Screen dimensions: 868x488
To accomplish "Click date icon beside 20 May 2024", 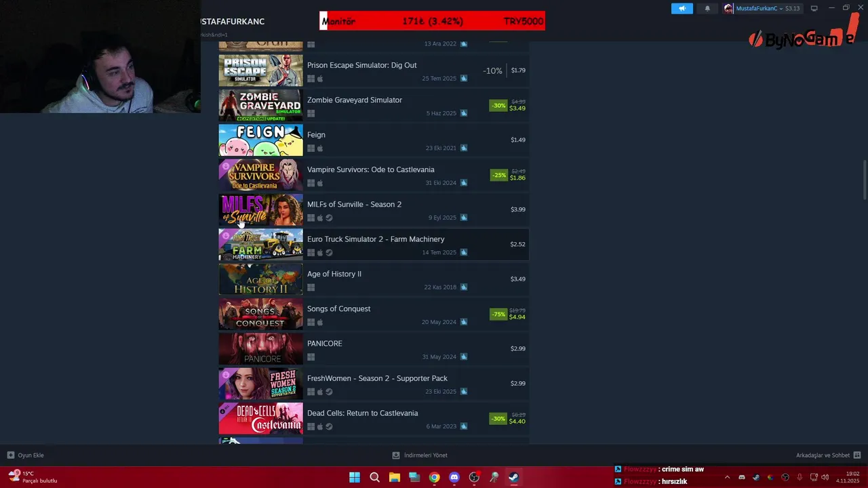I will click(464, 322).
